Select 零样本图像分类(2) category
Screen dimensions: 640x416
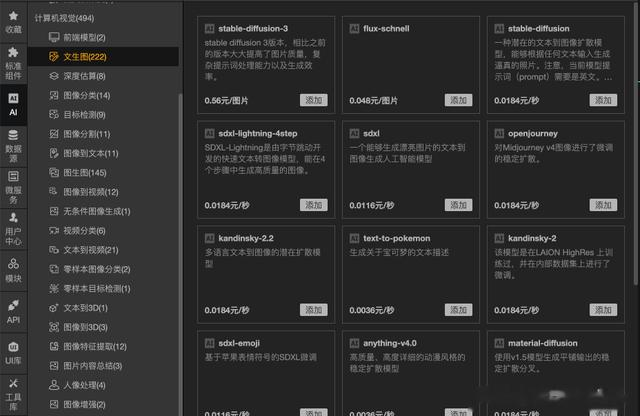coord(97,269)
